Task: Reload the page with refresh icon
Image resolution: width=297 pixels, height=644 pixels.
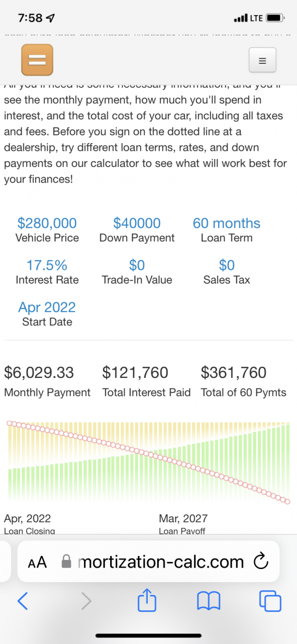Action: pyautogui.click(x=261, y=561)
